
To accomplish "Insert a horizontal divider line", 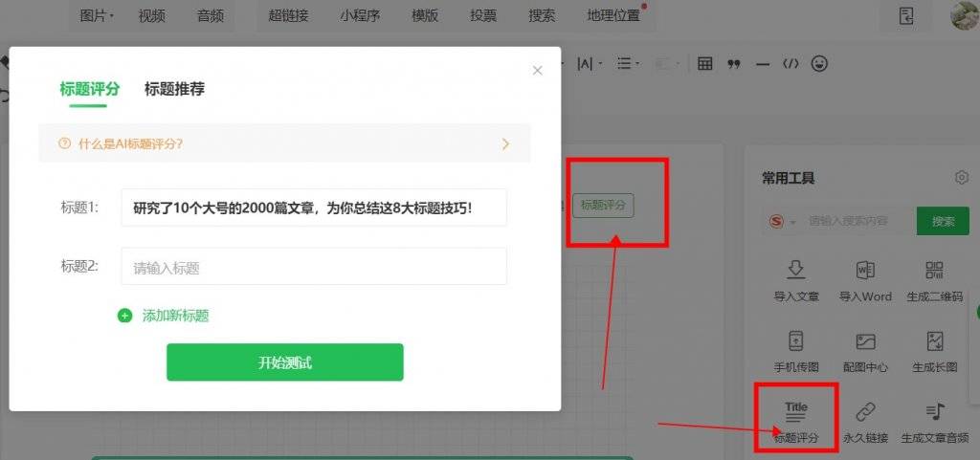I will click(763, 64).
